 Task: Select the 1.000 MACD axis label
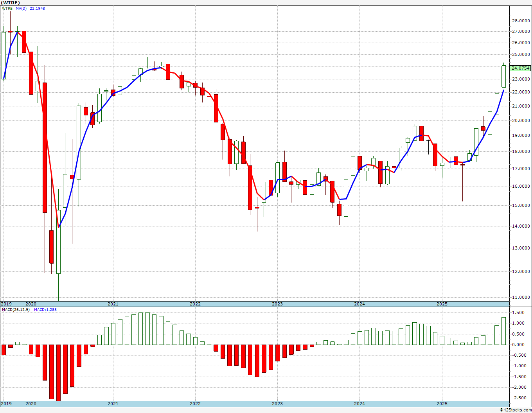[x=519, y=323]
